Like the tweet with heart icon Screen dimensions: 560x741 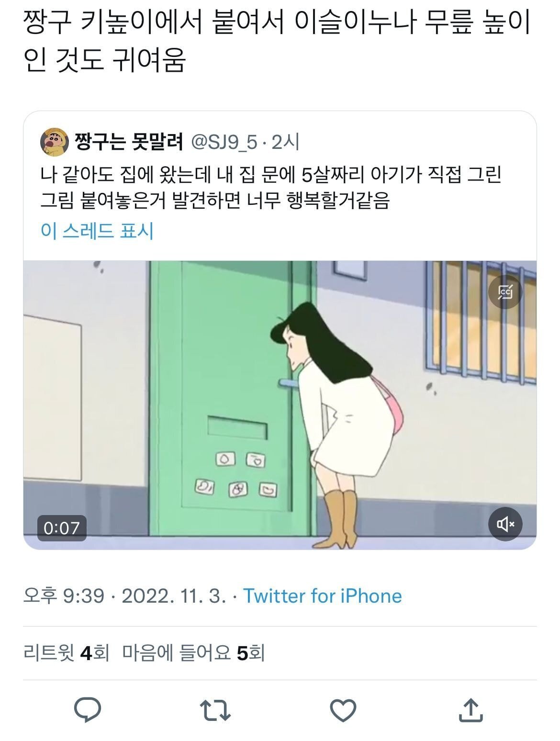point(343,710)
